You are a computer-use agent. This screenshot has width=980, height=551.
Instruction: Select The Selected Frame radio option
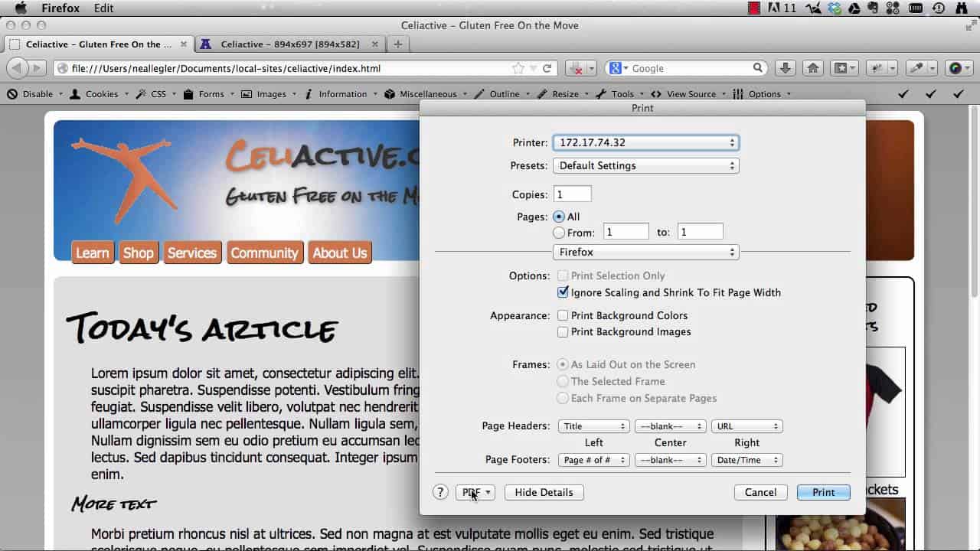(563, 381)
